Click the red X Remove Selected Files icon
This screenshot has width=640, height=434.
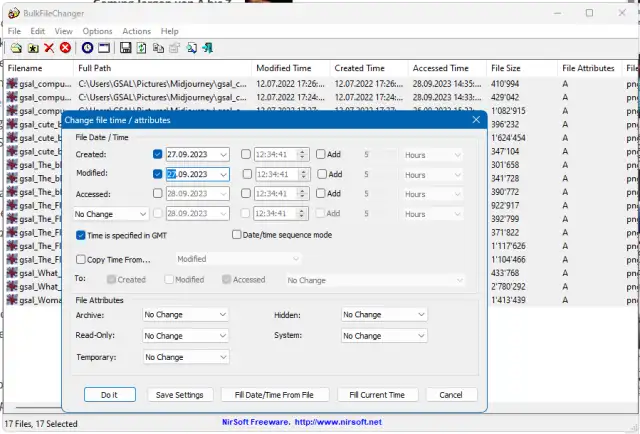[x=48, y=47]
